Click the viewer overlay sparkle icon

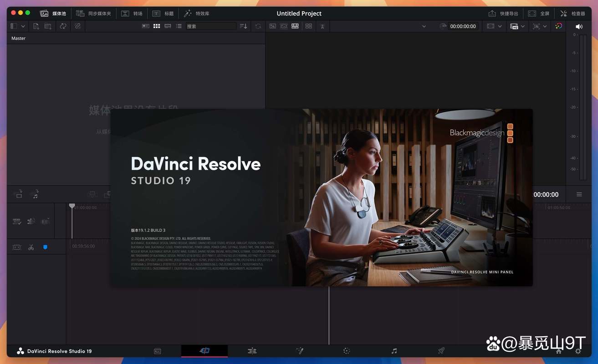(537, 26)
